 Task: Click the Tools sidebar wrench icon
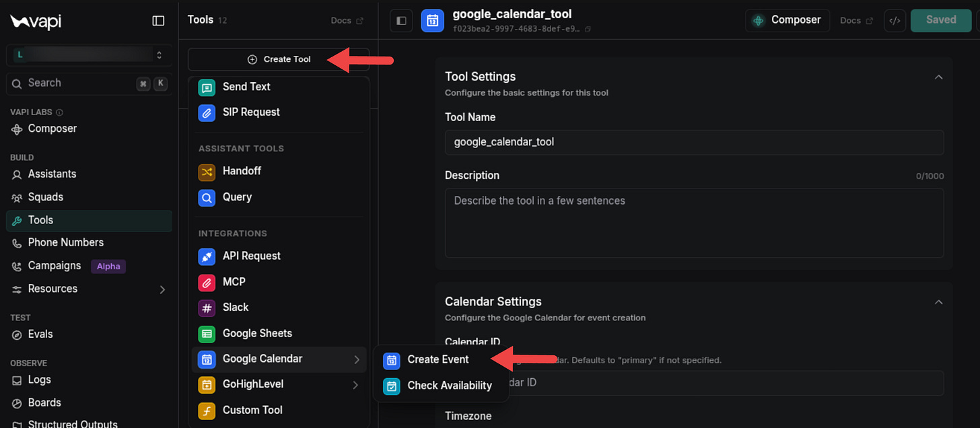17,221
